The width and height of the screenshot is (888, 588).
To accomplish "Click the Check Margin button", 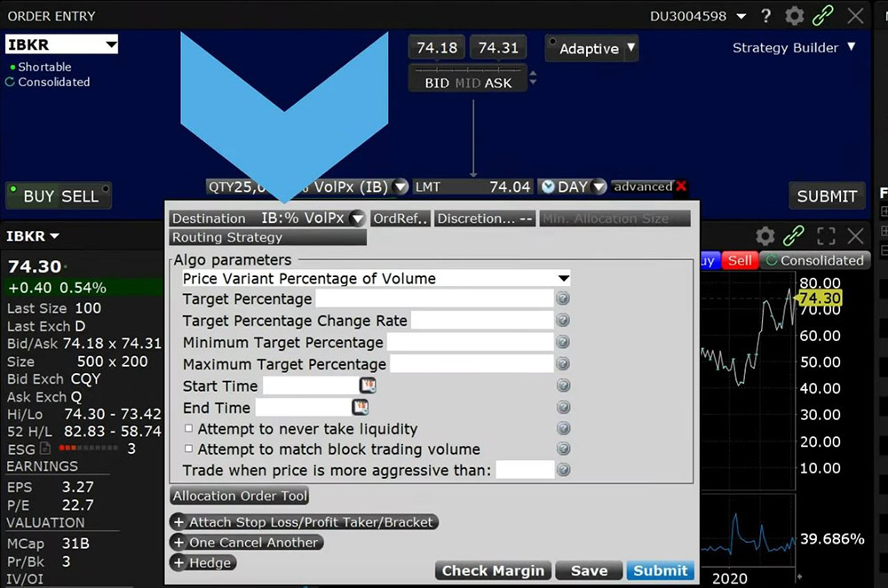I will [493, 570].
